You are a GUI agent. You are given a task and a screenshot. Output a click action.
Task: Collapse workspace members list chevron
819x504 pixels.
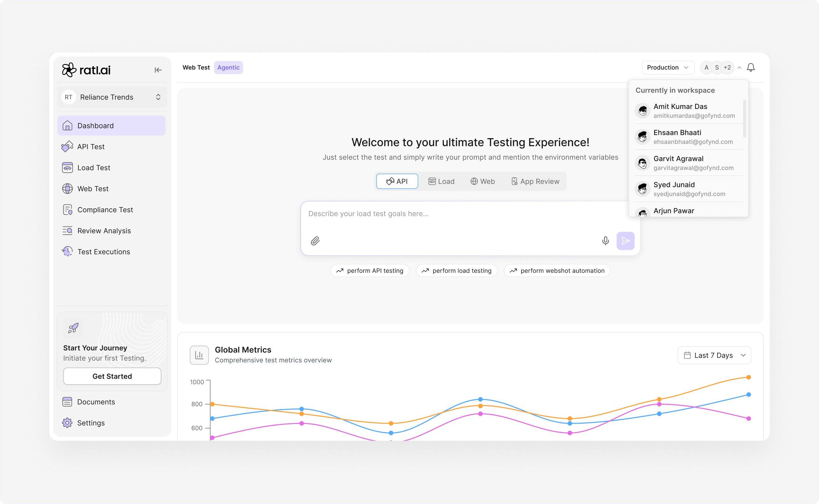click(739, 68)
